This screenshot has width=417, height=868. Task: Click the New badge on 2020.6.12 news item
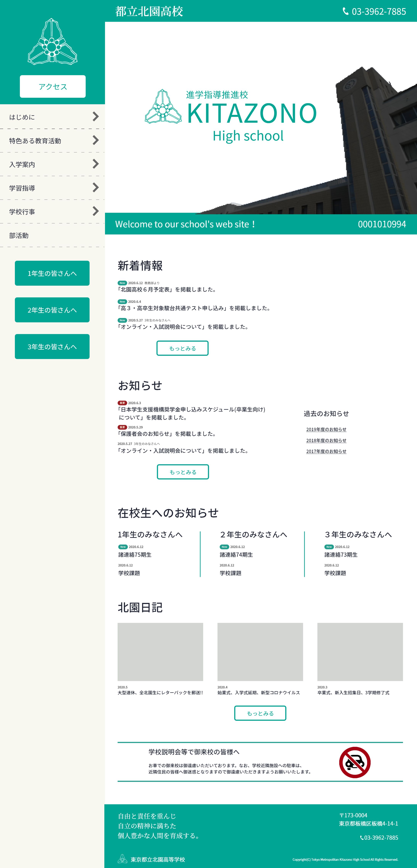click(x=122, y=283)
